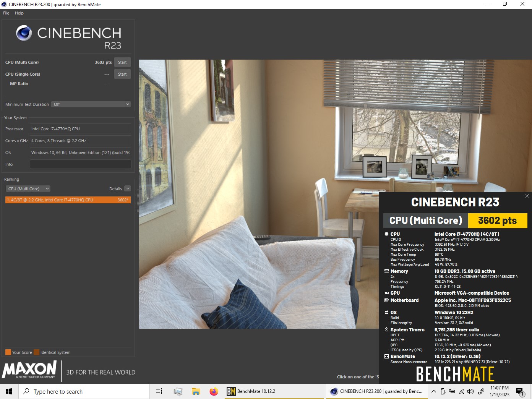532x399 pixels.
Task: Click the Windows 10 22H2 text
Action: [454, 312]
